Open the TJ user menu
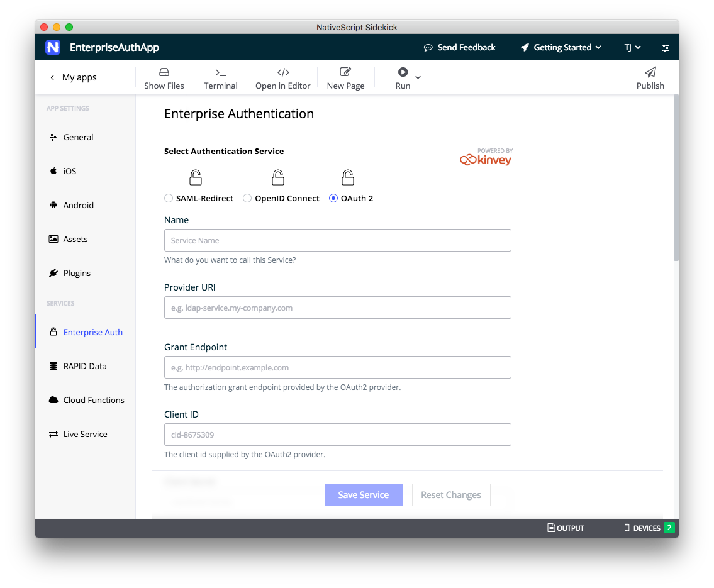Viewport: 714px width, 588px height. pos(632,47)
